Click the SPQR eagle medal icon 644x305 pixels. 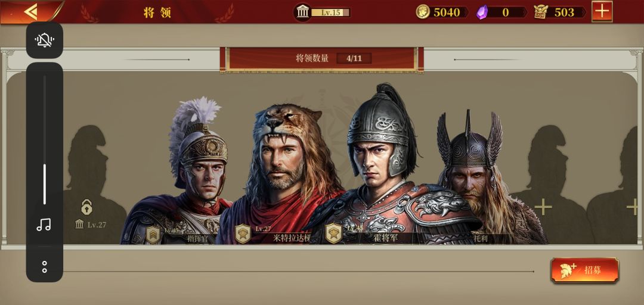tap(541, 12)
